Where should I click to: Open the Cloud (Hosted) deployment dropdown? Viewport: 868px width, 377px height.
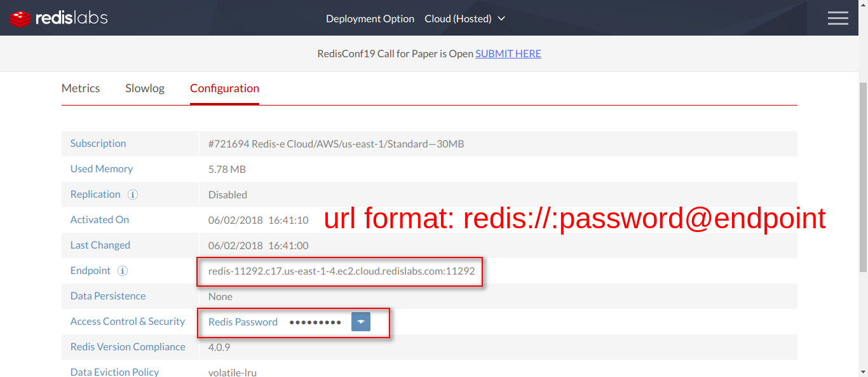pos(465,18)
